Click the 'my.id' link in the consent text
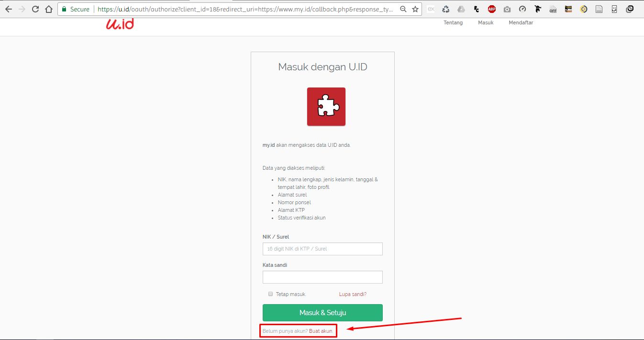Viewport: 644px width, 340px height. (268, 145)
